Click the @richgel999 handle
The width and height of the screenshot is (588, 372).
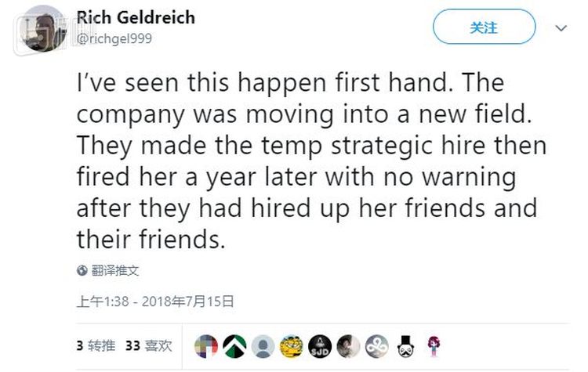114,37
